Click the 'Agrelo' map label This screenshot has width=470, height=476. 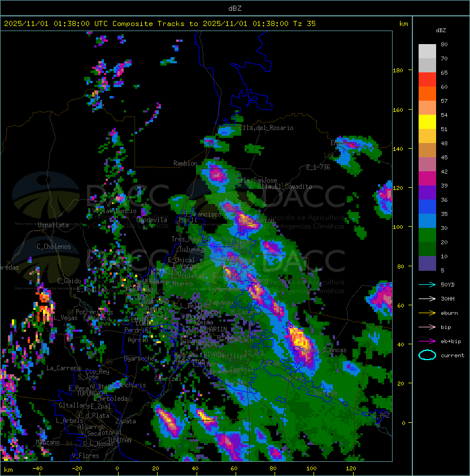click(138, 340)
